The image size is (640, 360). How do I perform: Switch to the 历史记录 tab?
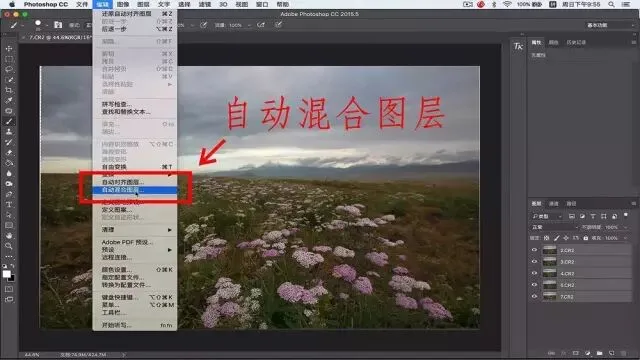pyautogui.click(x=576, y=42)
